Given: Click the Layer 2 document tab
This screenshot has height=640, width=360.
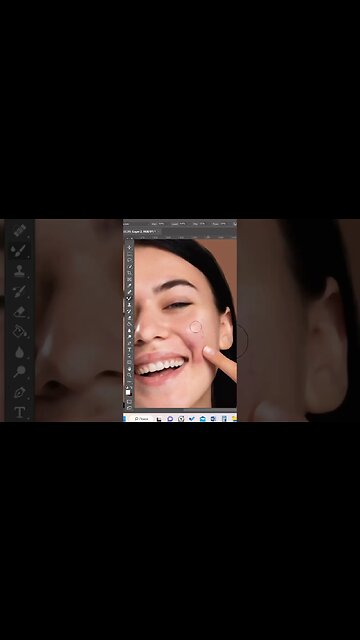Looking at the screenshot, I should coord(142,231).
